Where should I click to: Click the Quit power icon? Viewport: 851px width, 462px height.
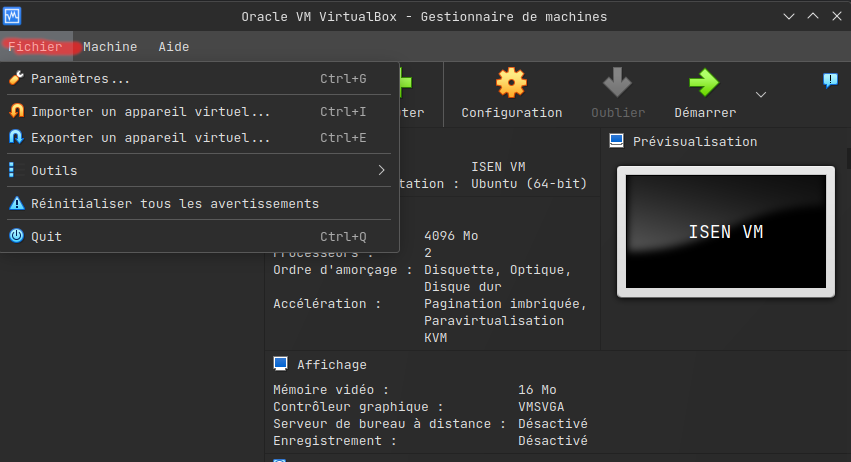16,236
